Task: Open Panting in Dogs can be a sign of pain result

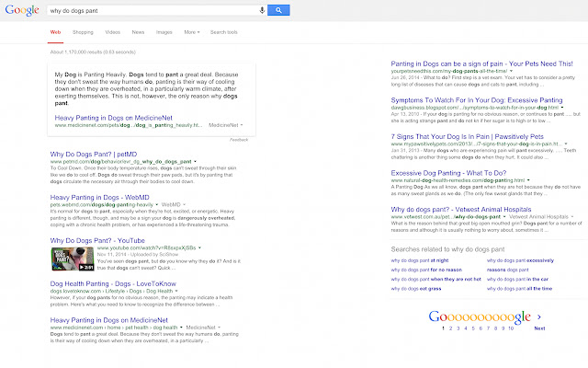Action: pos(481,63)
